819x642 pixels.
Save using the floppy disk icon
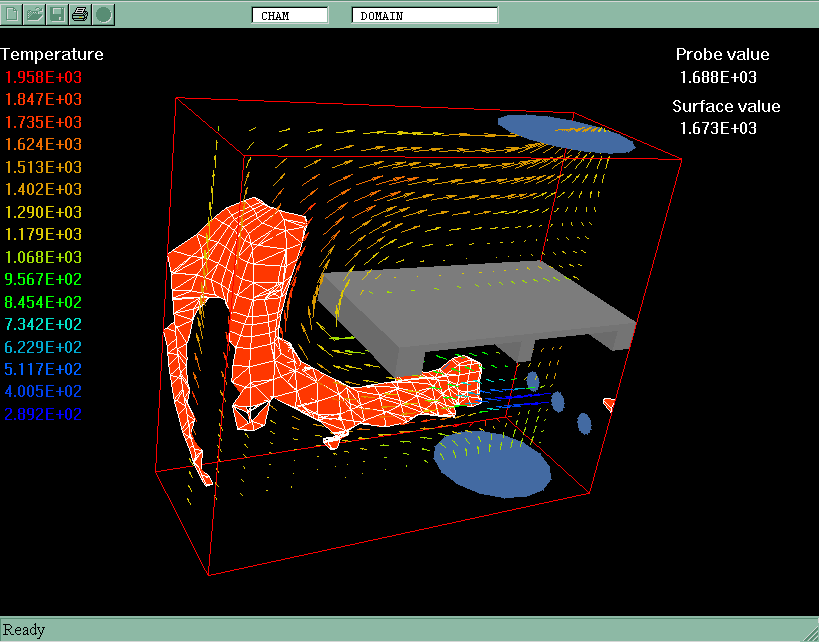coord(57,14)
